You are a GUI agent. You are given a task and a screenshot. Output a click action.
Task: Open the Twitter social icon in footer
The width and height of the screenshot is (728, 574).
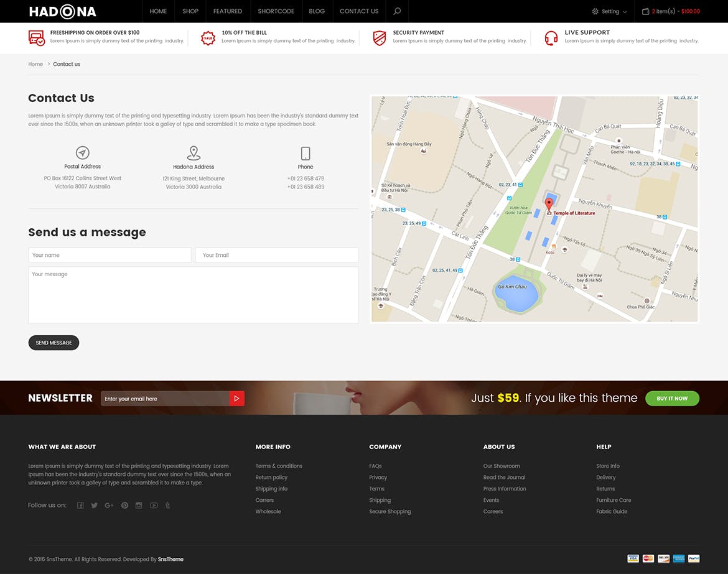pyautogui.click(x=94, y=506)
